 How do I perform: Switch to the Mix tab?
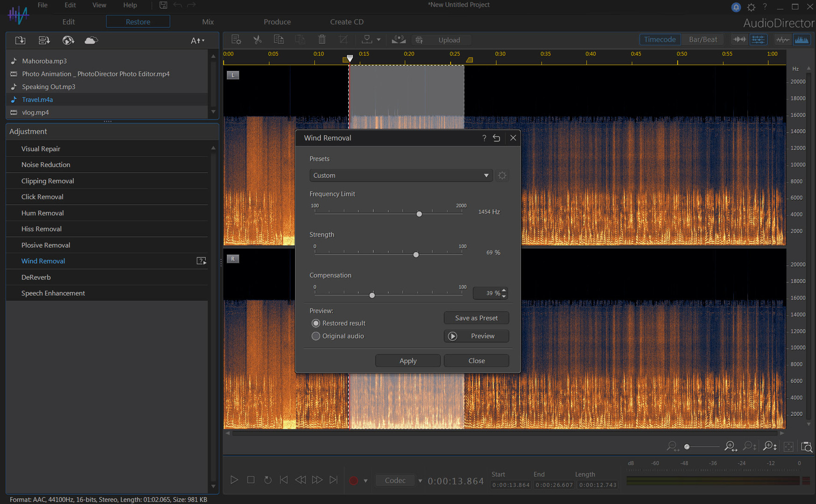(208, 21)
